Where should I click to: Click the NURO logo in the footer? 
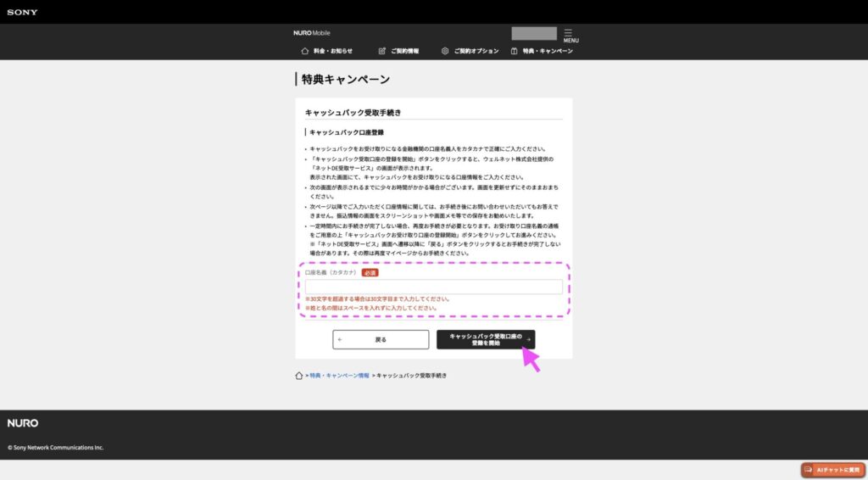[x=23, y=422]
